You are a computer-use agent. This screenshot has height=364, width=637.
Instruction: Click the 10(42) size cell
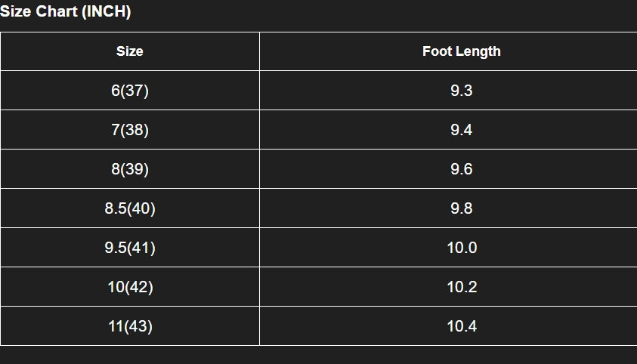[x=130, y=287]
